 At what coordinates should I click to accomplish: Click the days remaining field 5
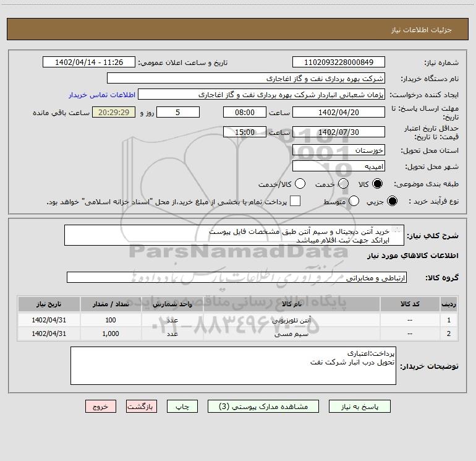coord(178,112)
